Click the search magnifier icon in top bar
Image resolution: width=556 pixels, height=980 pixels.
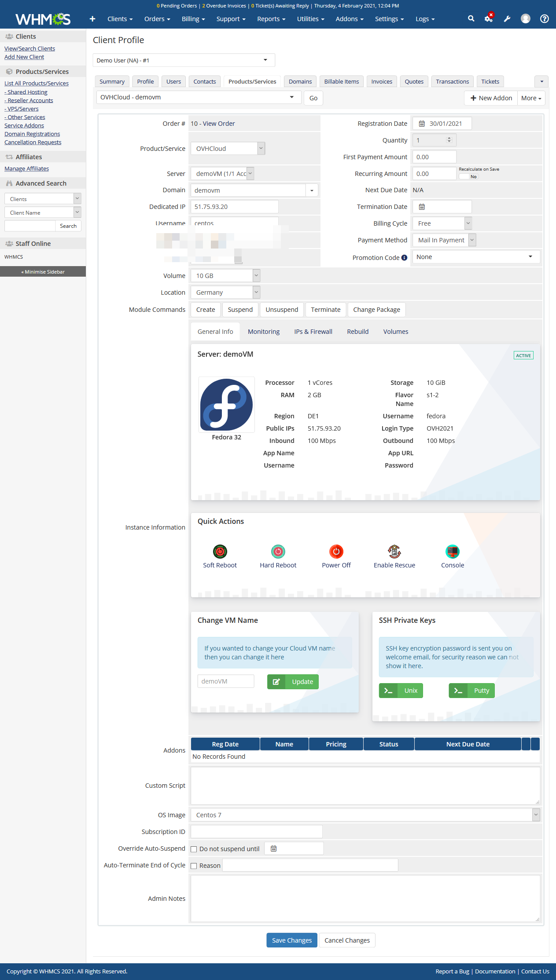point(471,18)
